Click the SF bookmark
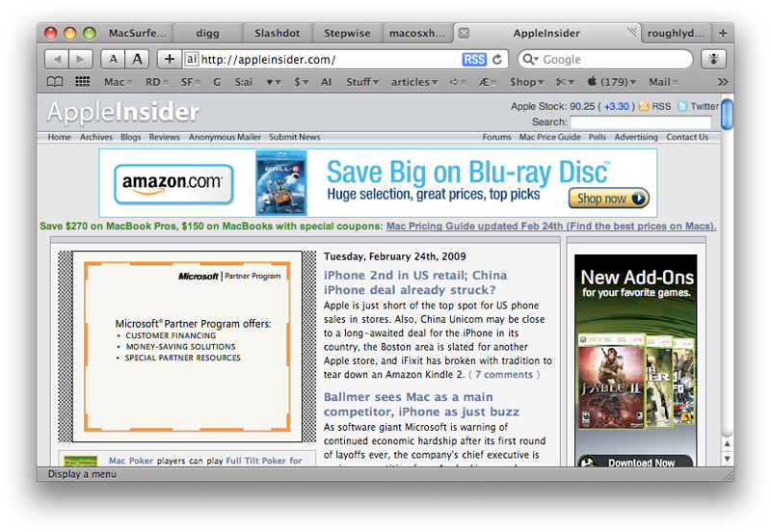 [190, 82]
